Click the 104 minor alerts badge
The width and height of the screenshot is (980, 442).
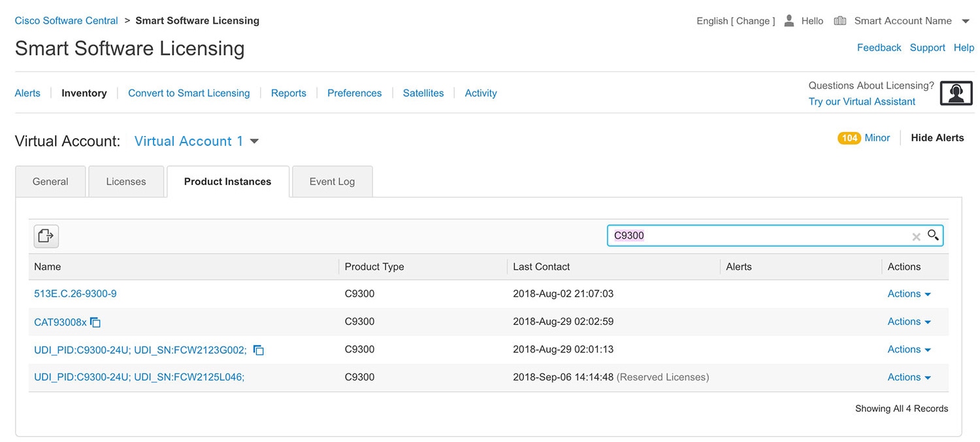(x=849, y=138)
